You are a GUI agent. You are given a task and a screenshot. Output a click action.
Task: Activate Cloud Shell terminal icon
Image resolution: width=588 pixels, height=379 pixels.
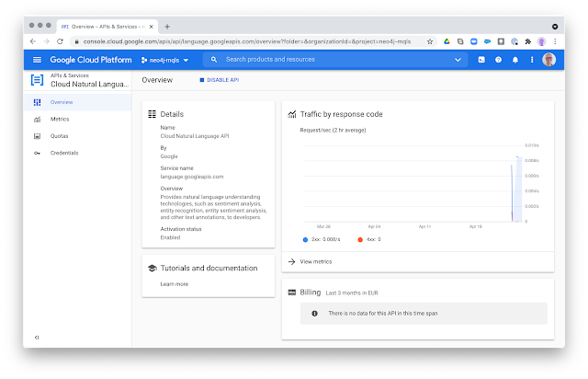[481, 60]
